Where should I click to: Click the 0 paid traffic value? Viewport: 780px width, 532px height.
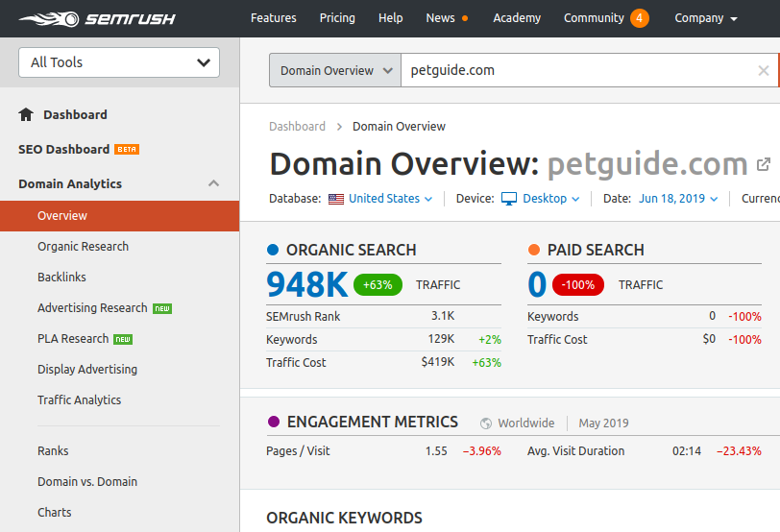click(537, 285)
